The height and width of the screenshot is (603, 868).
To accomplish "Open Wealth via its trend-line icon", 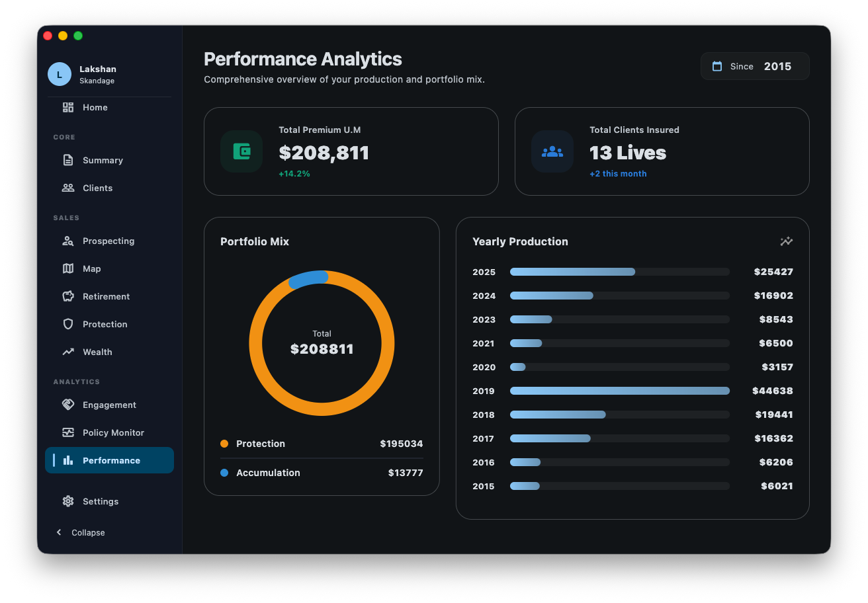I will coord(68,352).
